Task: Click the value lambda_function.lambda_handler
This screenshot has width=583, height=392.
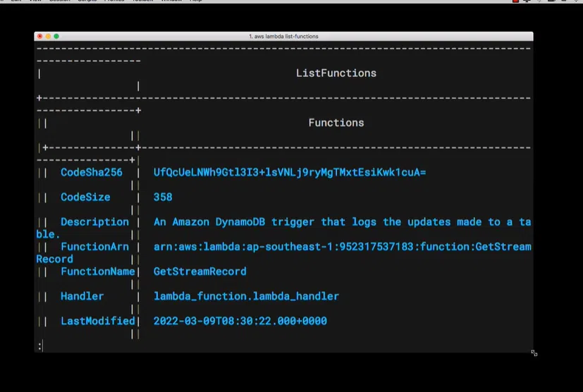Action: (246, 296)
